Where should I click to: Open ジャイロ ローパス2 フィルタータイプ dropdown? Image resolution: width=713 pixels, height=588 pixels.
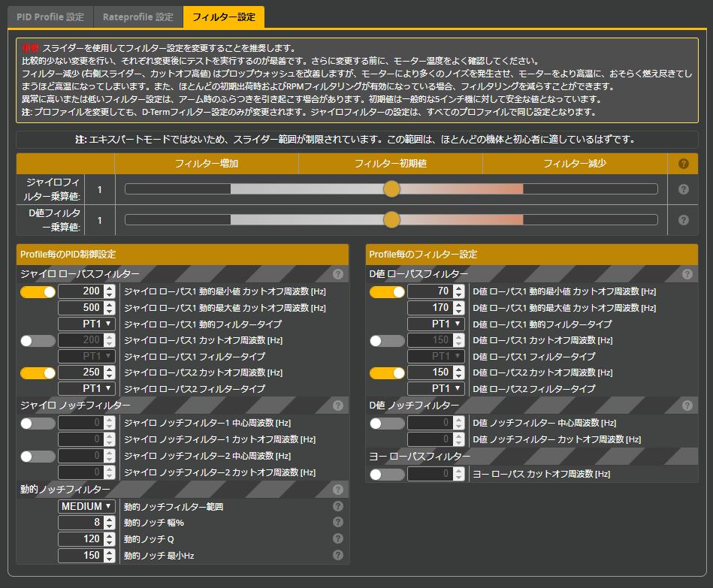(x=86, y=388)
